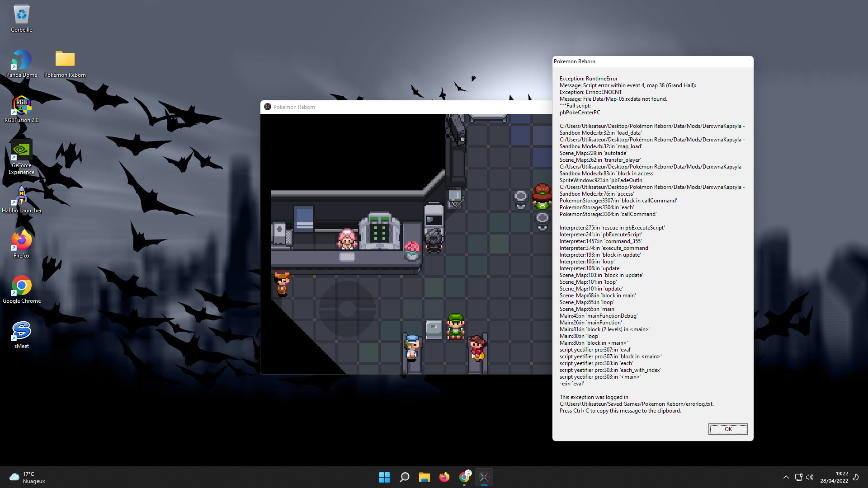Screen dimensions: 868x488
Task: Click the 'Interpreter:1457:in command_355' line
Action: click(600, 241)
